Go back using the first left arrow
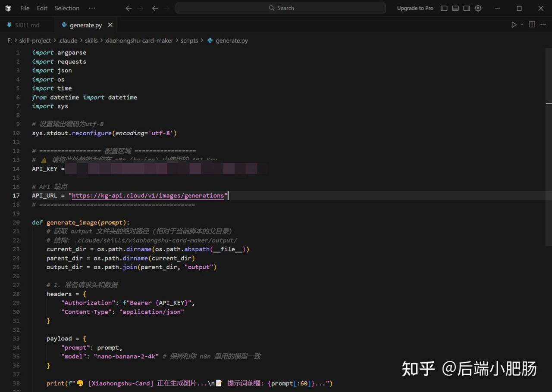 [x=129, y=8]
